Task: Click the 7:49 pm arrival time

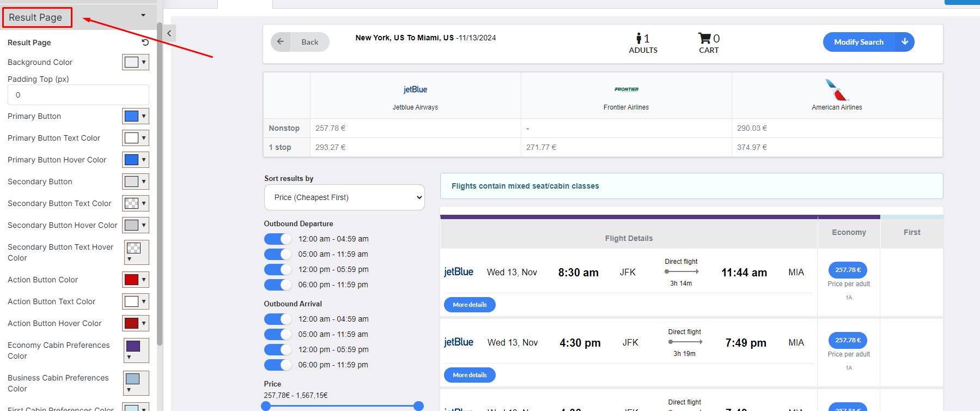Action: click(746, 343)
